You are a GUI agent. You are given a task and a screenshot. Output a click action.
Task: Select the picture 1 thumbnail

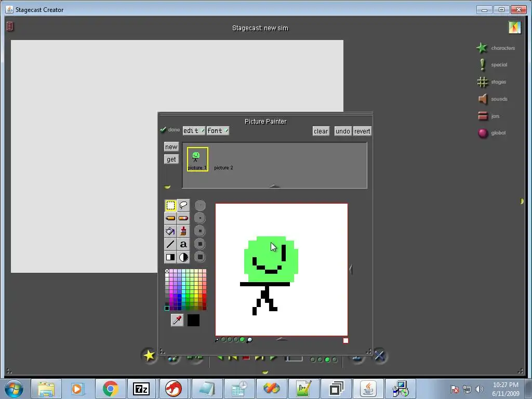[x=197, y=159]
